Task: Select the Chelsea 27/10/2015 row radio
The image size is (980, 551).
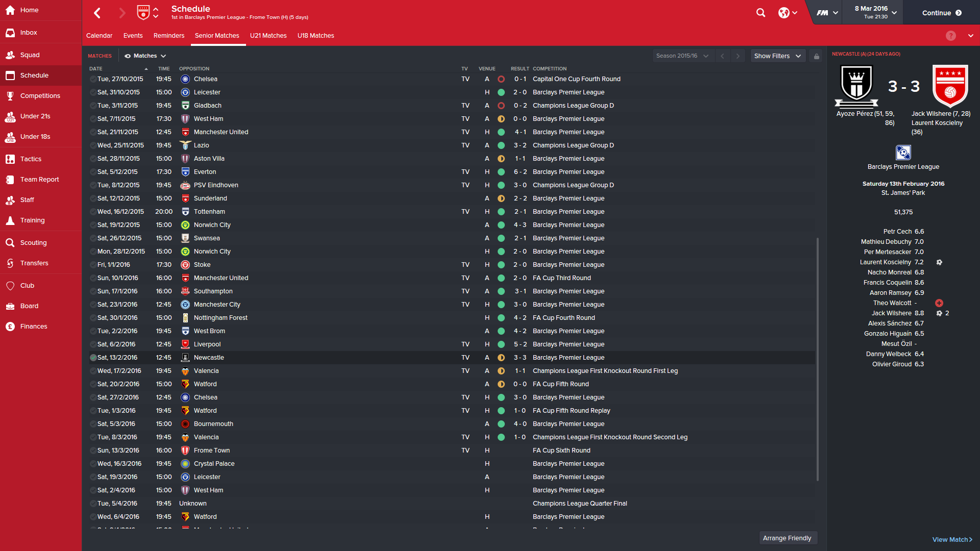Action: click(93, 79)
